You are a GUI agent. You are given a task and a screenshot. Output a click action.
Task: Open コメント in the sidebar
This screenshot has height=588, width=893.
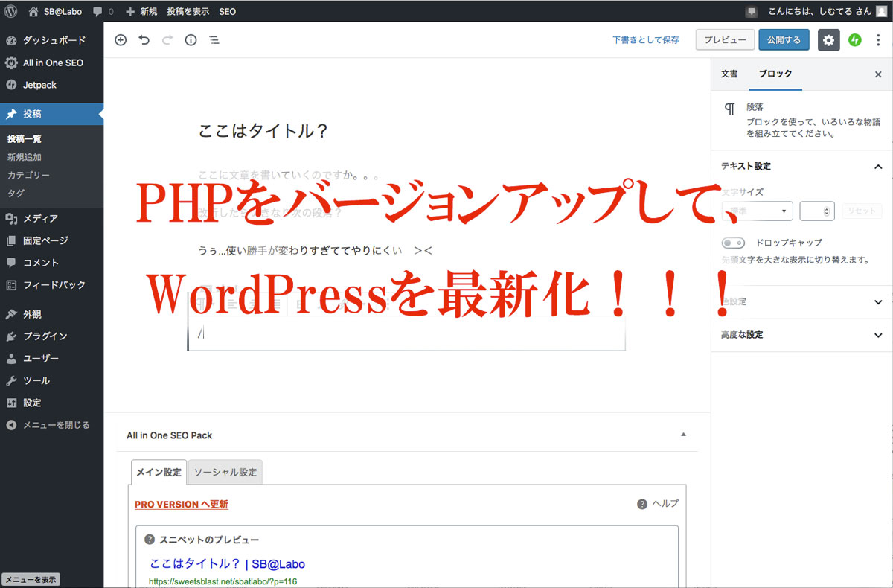click(x=51, y=262)
